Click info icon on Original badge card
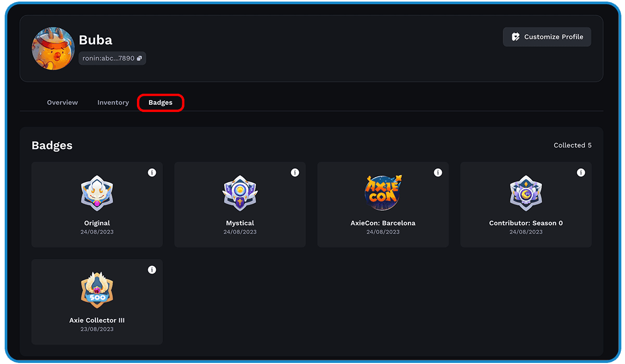Viewport: 625px width, 364px height. click(152, 172)
